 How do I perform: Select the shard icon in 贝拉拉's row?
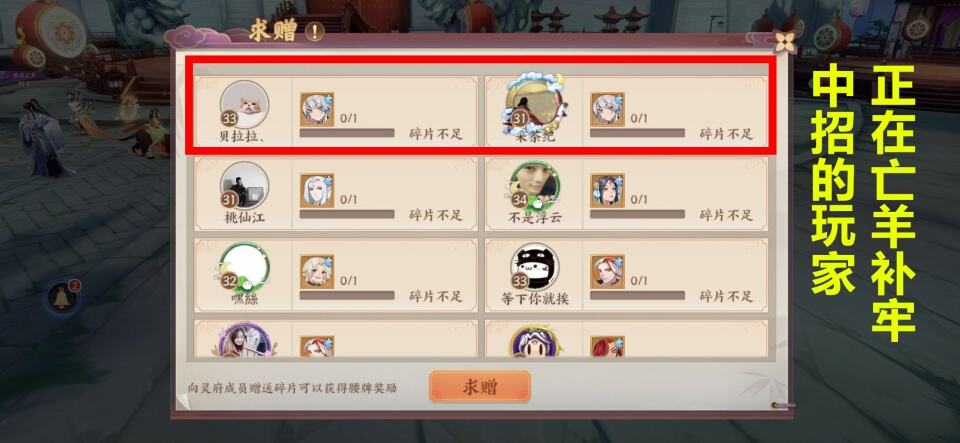pyautogui.click(x=317, y=109)
